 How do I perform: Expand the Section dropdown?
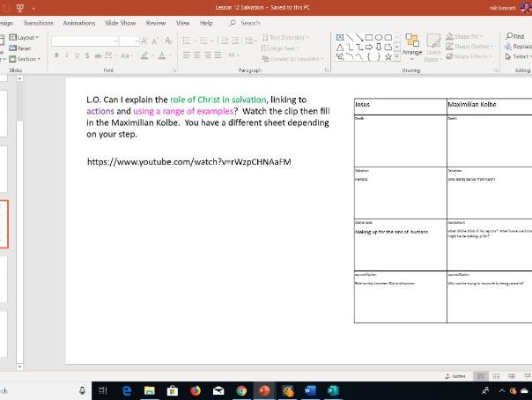(x=27, y=59)
